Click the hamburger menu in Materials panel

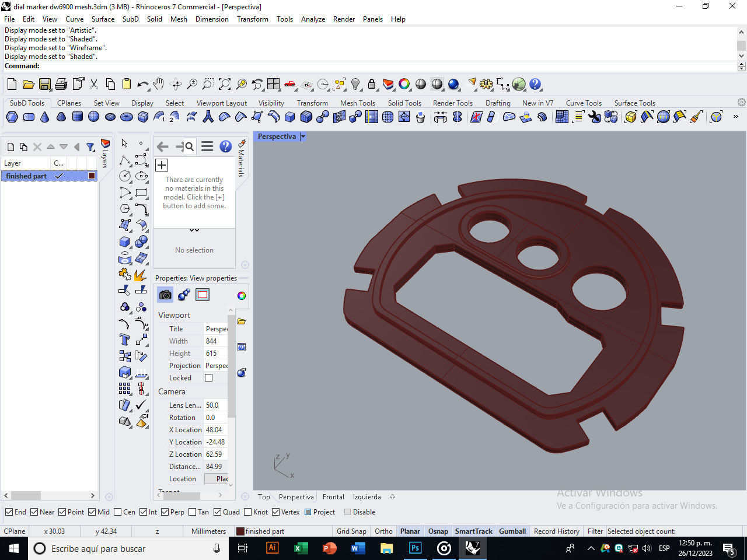207,146
